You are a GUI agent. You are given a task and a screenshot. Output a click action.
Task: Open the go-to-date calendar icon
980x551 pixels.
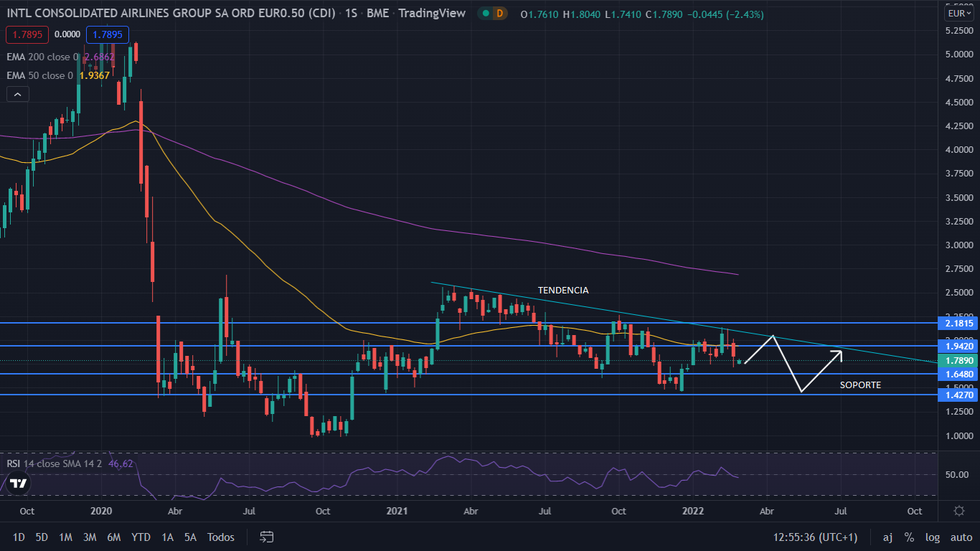(x=267, y=537)
